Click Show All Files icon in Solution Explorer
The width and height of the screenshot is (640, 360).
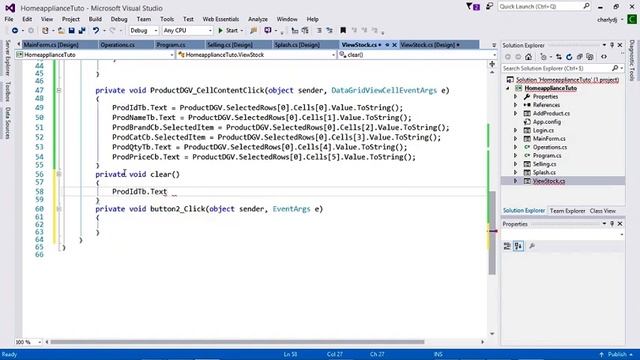click(590, 57)
